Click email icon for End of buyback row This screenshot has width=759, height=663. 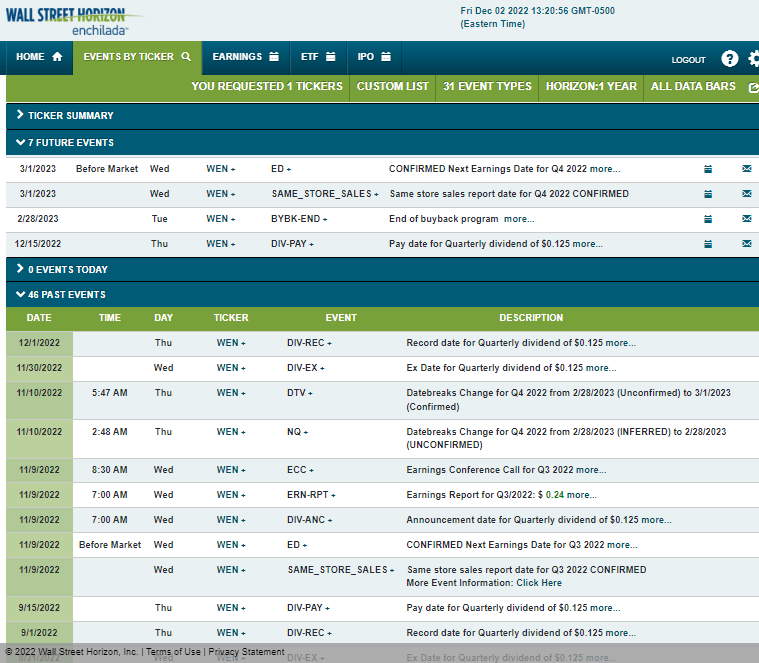[x=746, y=219]
